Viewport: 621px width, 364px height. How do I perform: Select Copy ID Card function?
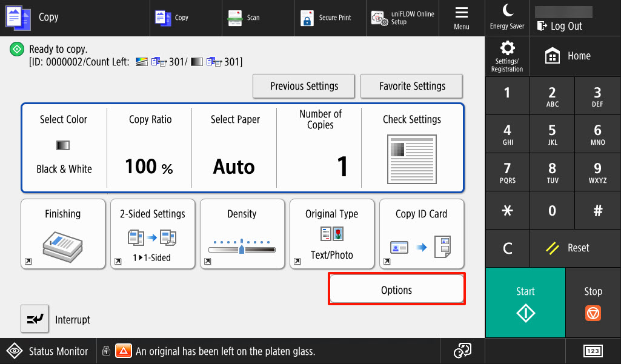[422, 234]
